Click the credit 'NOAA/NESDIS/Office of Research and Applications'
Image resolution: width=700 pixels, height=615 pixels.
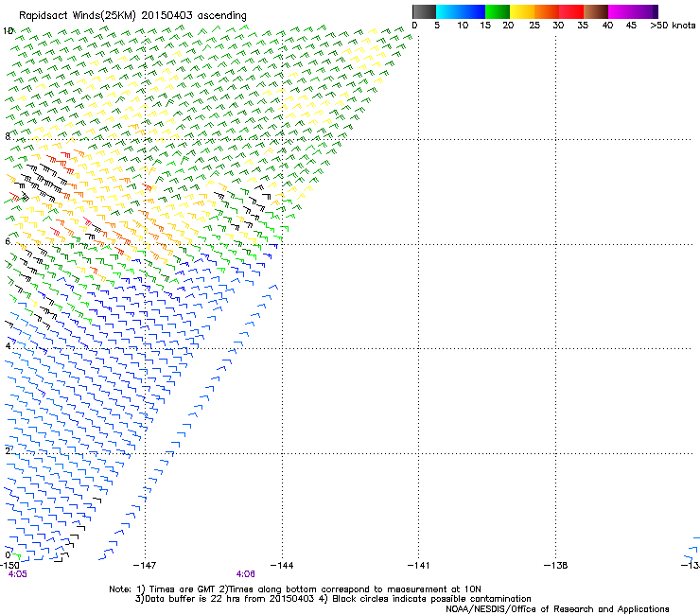557,609
